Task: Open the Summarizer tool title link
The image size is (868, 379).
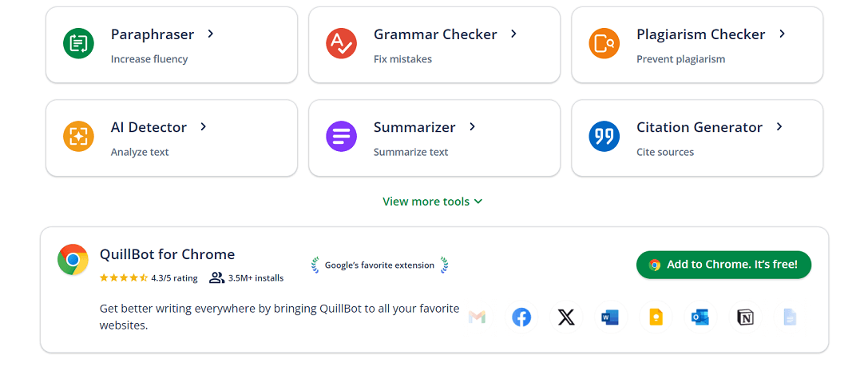Action: pos(414,127)
